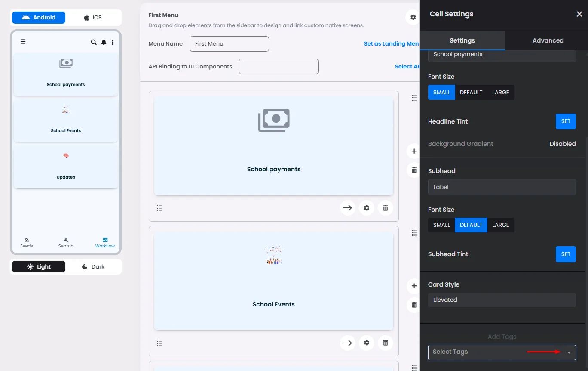Image resolution: width=588 pixels, height=371 pixels.
Task: Click the search icon in phone preview
Action: 94,42
